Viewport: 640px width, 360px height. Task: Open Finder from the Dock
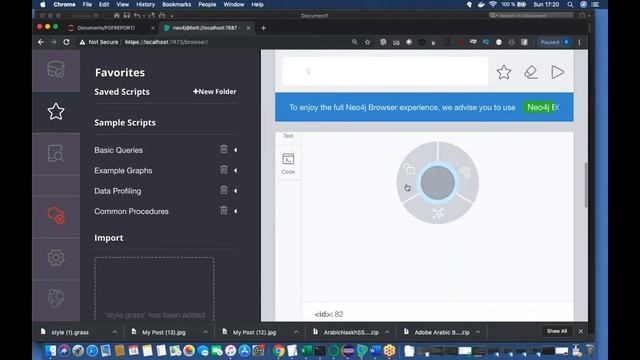[50, 350]
